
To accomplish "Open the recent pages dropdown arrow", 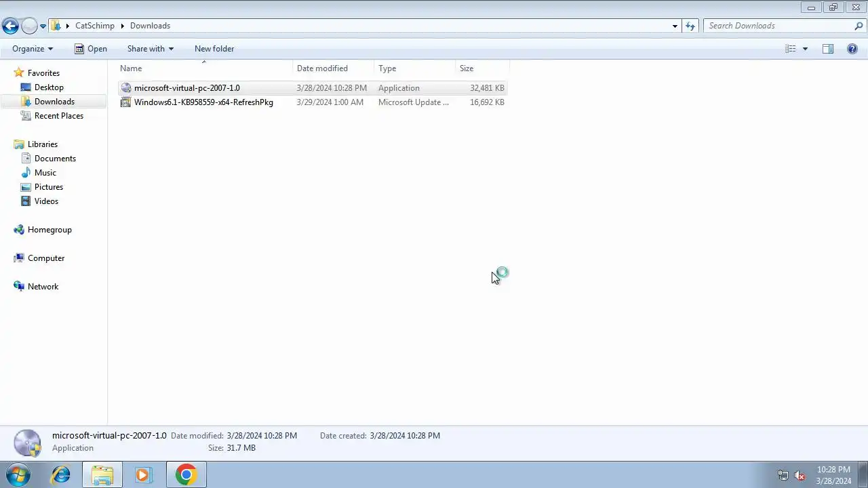I will tap(43, 26).
